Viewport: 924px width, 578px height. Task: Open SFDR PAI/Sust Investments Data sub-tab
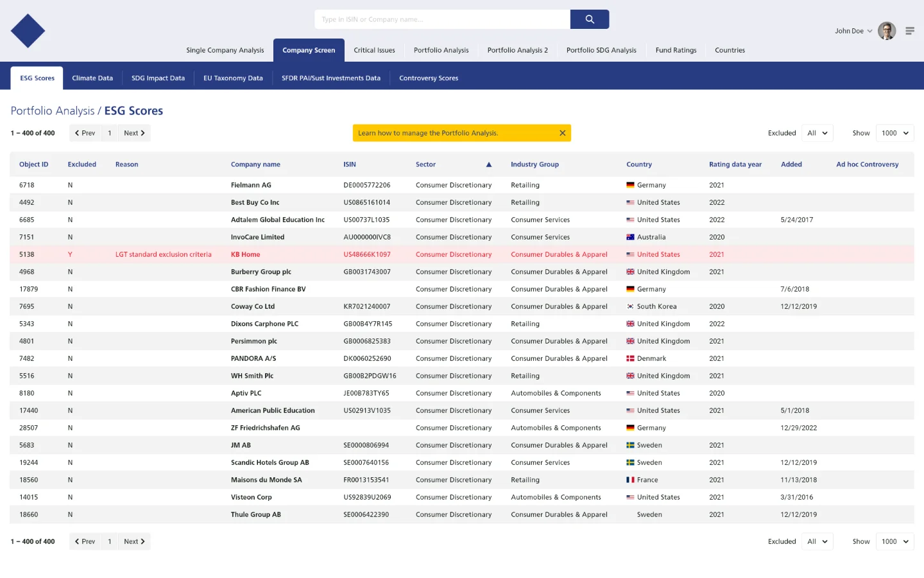[331, 78]
